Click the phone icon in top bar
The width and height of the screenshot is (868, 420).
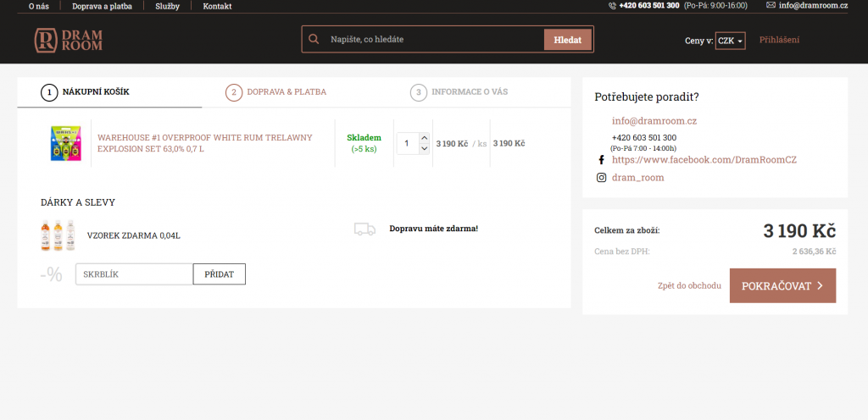click(x=612, y=6)
